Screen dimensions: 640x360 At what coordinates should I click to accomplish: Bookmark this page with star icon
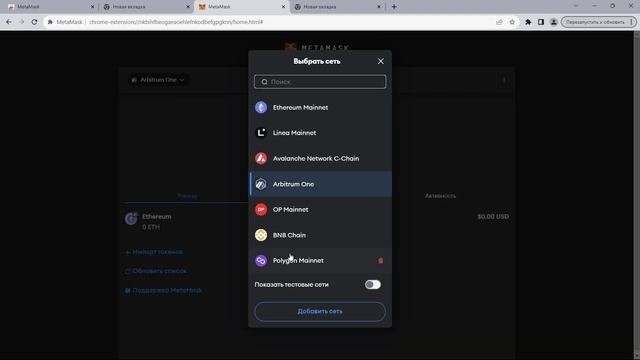512,22
